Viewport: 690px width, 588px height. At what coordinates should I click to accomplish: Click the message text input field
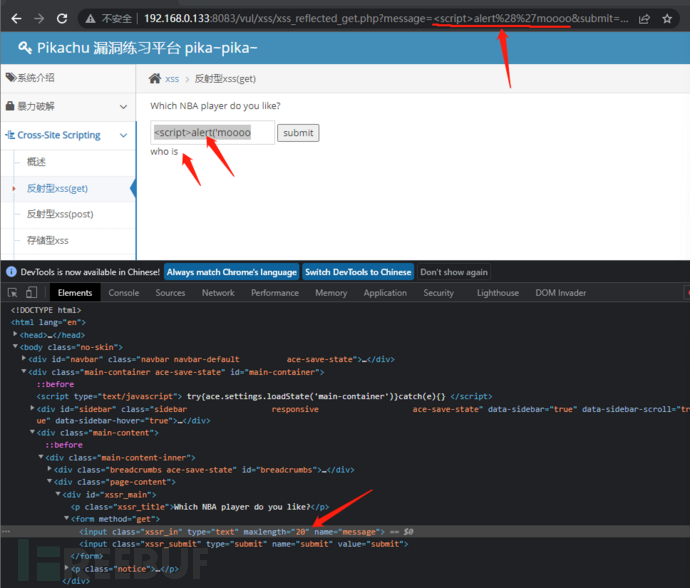[213, 132]
